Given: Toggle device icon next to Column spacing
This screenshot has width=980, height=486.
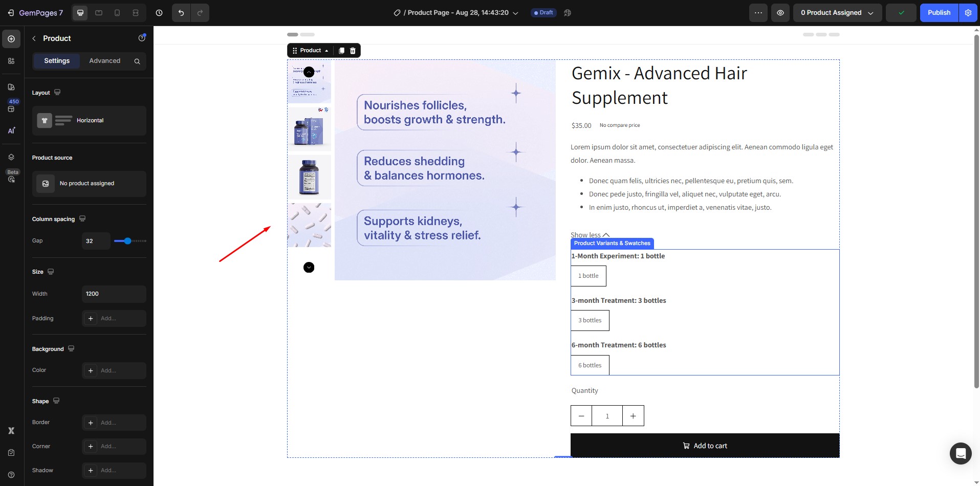Looking at the screenshot, I should coord(82,219).
